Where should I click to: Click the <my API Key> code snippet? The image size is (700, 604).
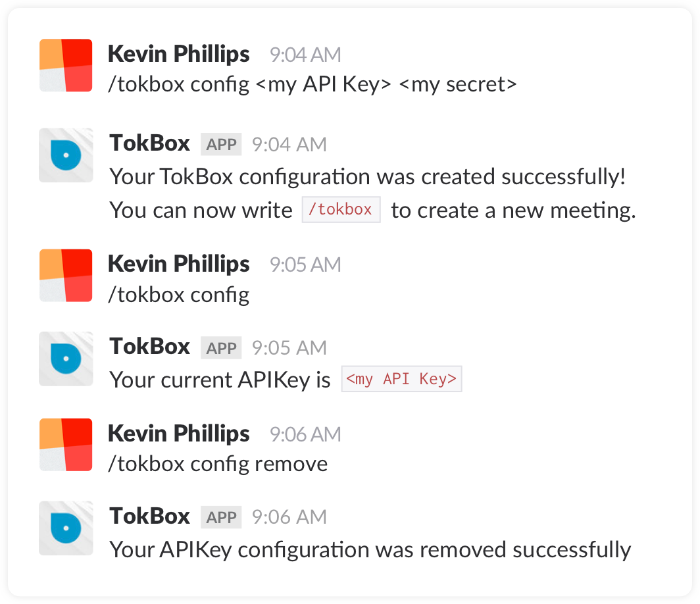pos(401,379)
